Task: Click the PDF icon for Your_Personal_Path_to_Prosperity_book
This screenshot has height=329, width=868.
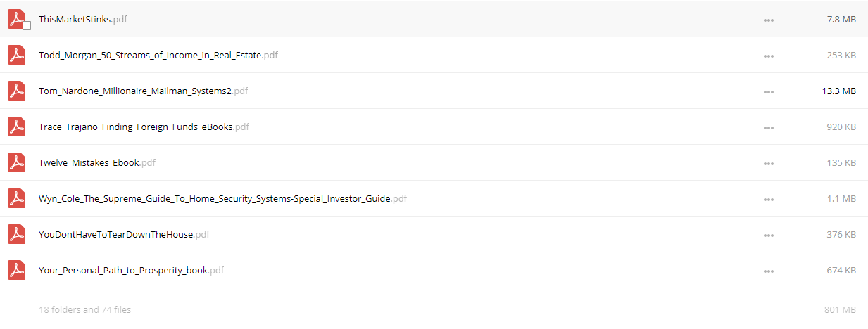Action: 17,270
